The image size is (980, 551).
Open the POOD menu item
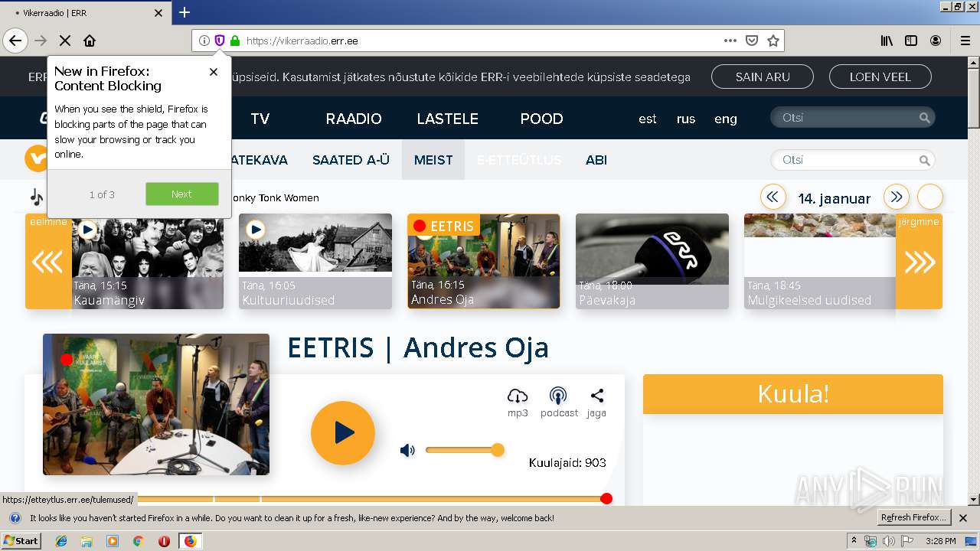point(541,119)
